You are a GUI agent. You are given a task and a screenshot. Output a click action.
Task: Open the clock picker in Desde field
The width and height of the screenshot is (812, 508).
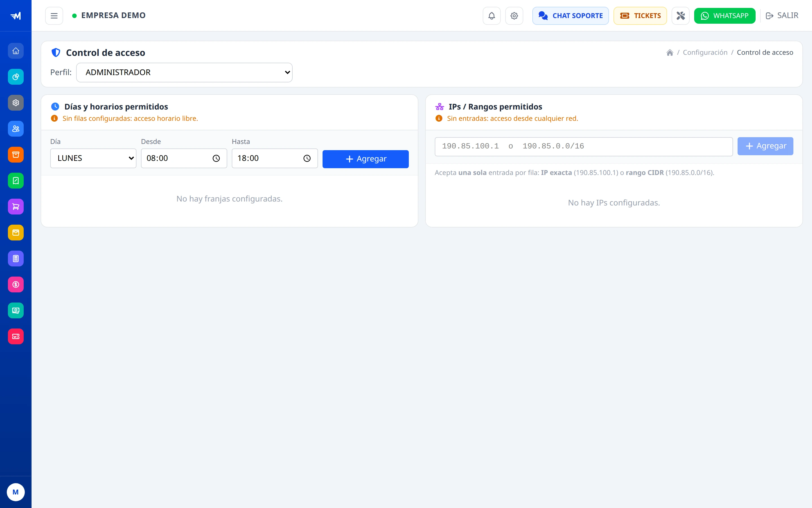[216, 158]
